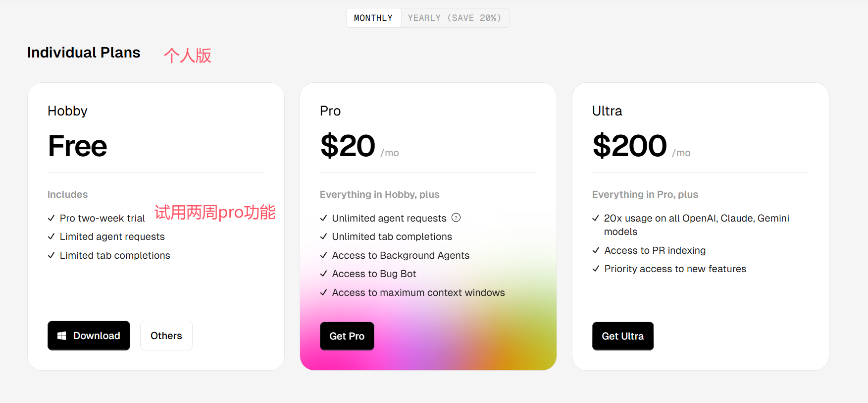This screenshot has height=403, width=868.
Task: Click the checkmark beside Access to Background Agents
Action: pos(323,255)
